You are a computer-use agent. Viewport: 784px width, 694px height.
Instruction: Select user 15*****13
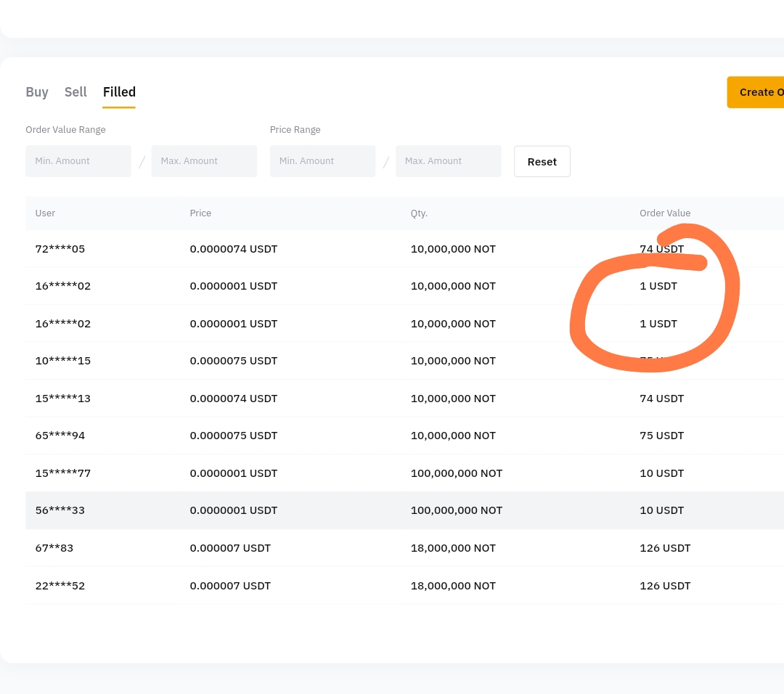[63, 399]
